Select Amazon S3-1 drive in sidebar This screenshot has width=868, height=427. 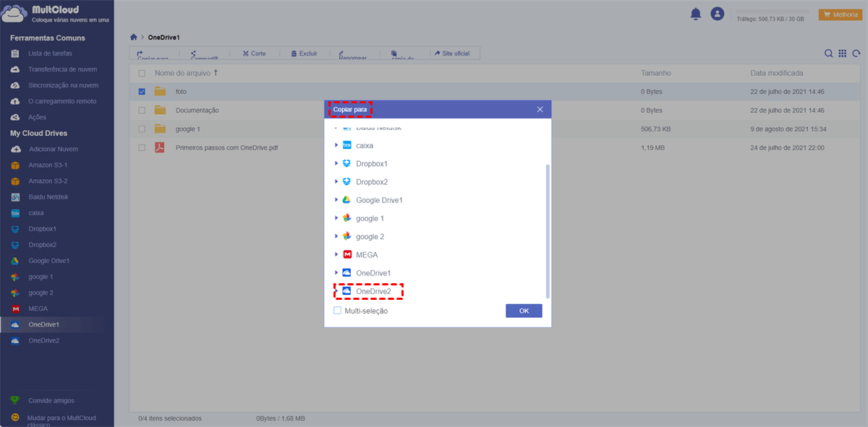point(48,165)
